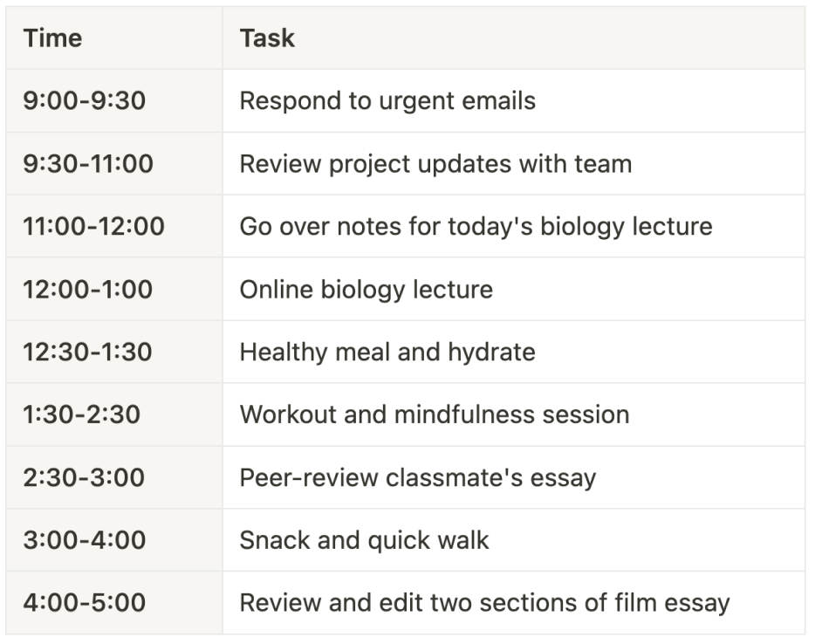
Task: Click the Go over notes for biology lecture cell
Action: pos(476,226)
